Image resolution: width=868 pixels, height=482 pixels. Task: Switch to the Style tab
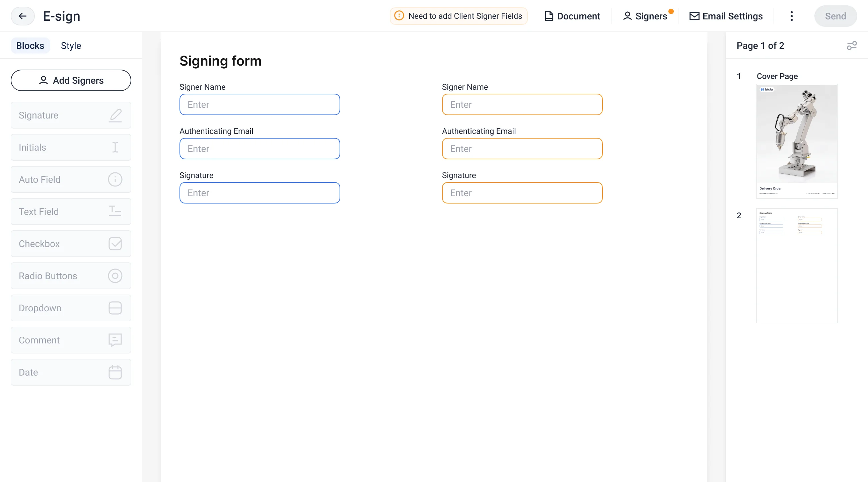pos(71,46)
